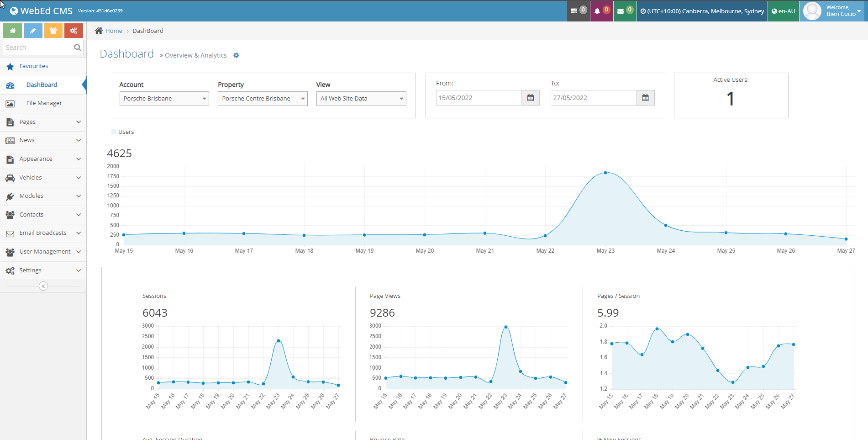Collapse the sidebar with the arrow toggle
Image resolution: width=868 pixels, height=440 pixels.
point(43,286)
